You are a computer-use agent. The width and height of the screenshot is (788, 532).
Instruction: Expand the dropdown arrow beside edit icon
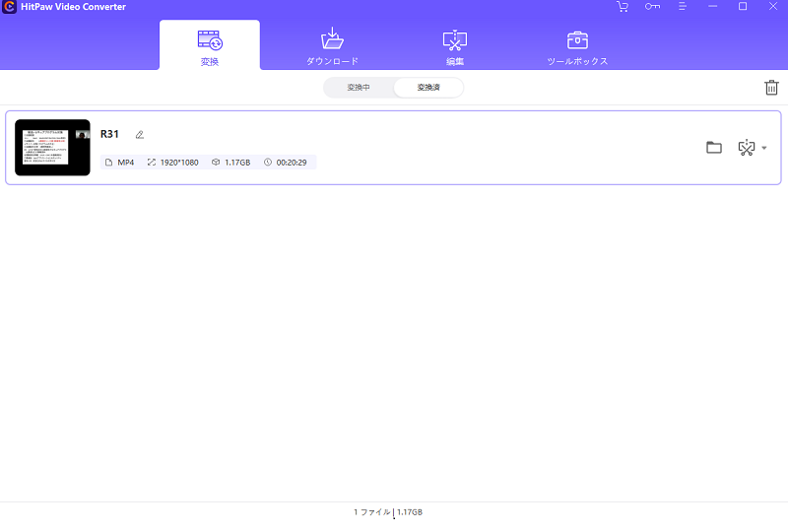tap(764, 148)
